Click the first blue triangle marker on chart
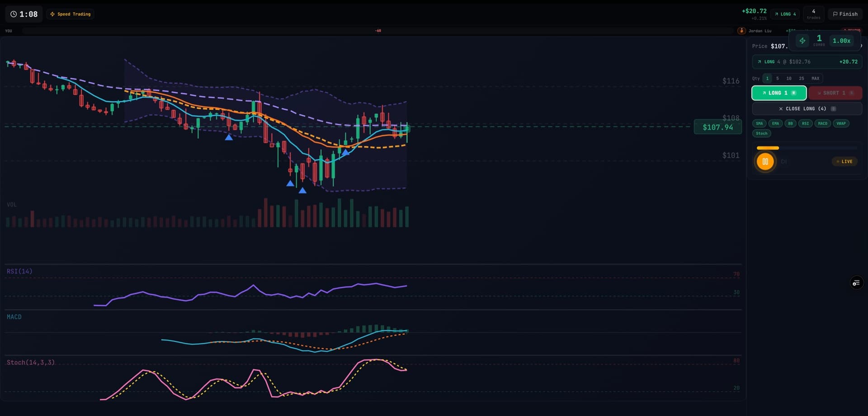The width and height of the screenshot is (868, 416). [229, 137]
